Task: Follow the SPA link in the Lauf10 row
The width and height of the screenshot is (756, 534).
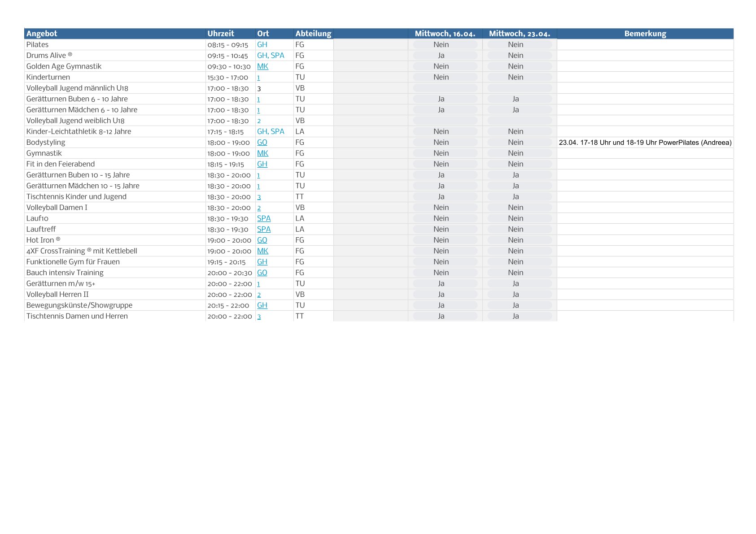Action: click(264, 218)
